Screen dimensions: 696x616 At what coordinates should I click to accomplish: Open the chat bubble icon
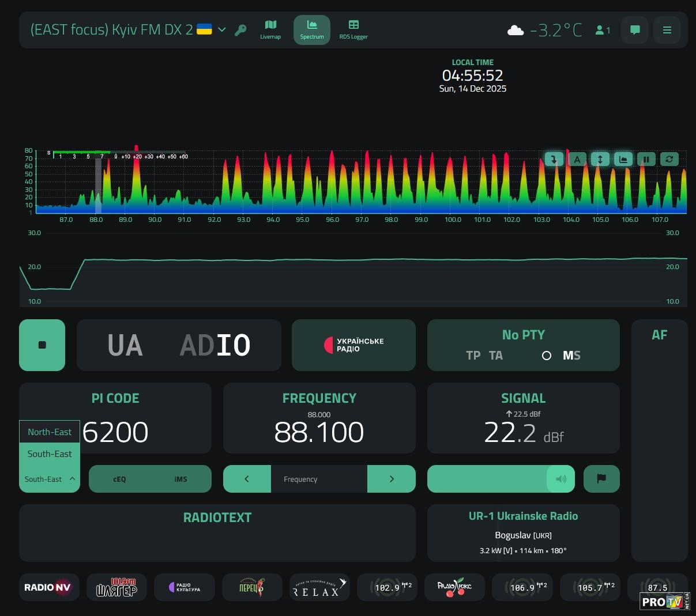pos(635,30)
